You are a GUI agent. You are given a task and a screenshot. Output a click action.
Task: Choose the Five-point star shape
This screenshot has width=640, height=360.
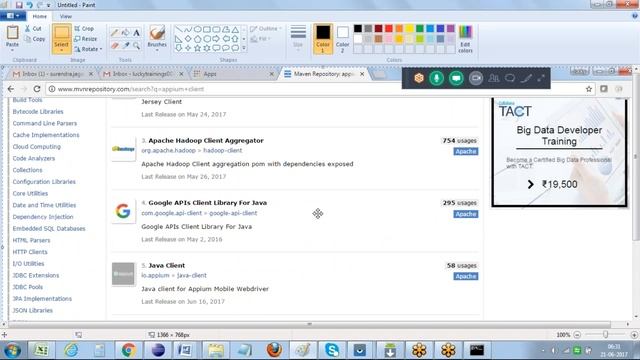198,48
